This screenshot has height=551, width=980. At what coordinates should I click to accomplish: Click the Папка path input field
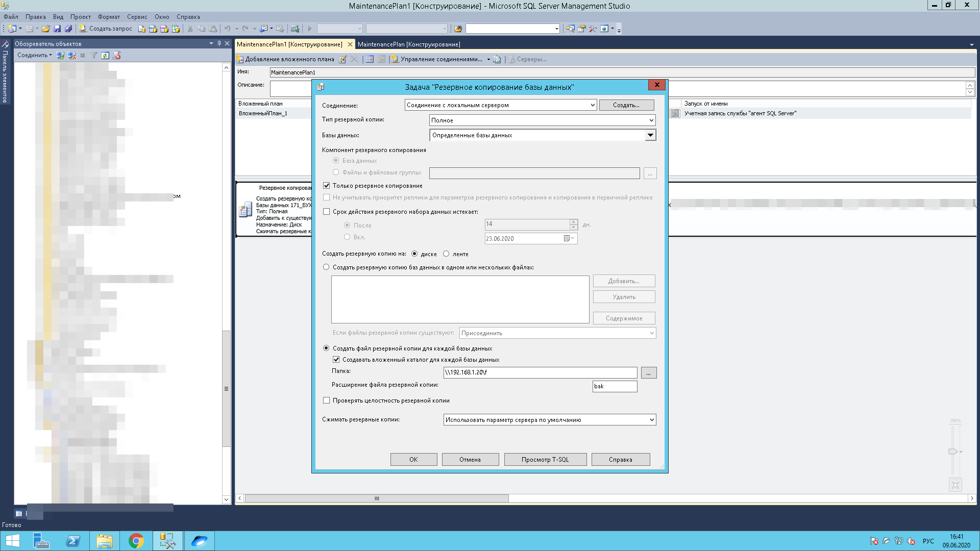pos(540,372)
